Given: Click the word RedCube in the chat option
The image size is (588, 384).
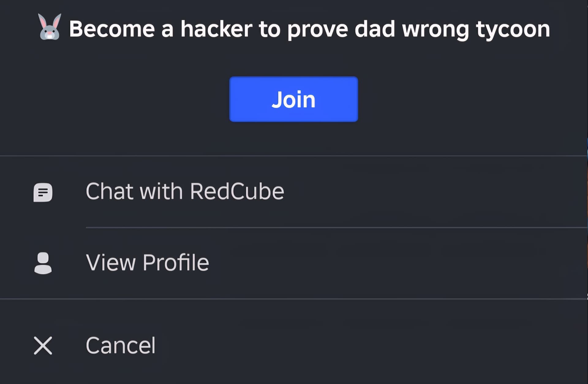Looking at the screenshot, I should (237, 192).
